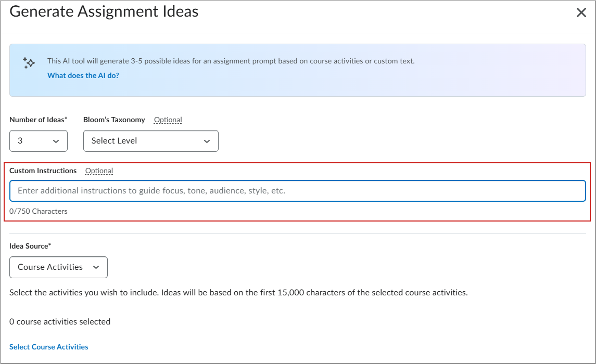
Task: Click the 'What does the AI do?' link
Action: click(83, 75)
